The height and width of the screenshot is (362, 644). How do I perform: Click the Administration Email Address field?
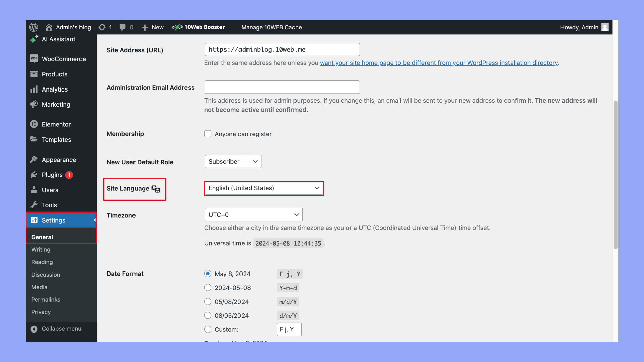[x=282, y=87]
